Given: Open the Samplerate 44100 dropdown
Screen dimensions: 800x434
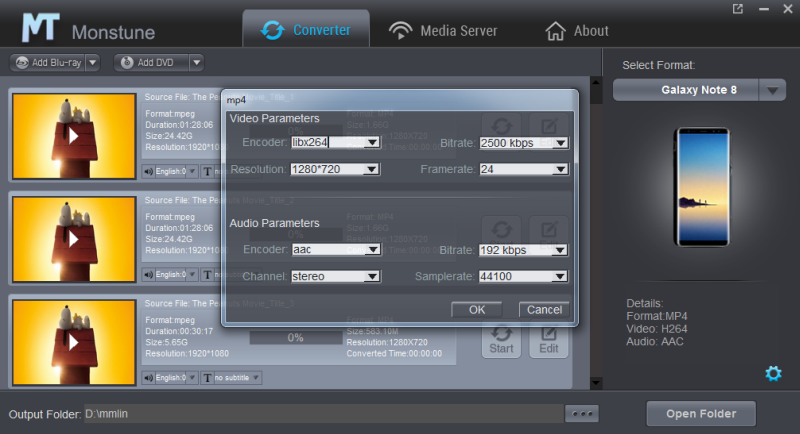Looking at the screenshot, I should click(x=560, y=277).
